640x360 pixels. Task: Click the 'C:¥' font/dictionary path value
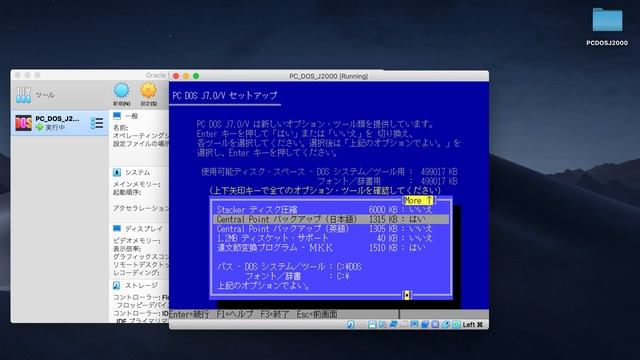(343, 276)
